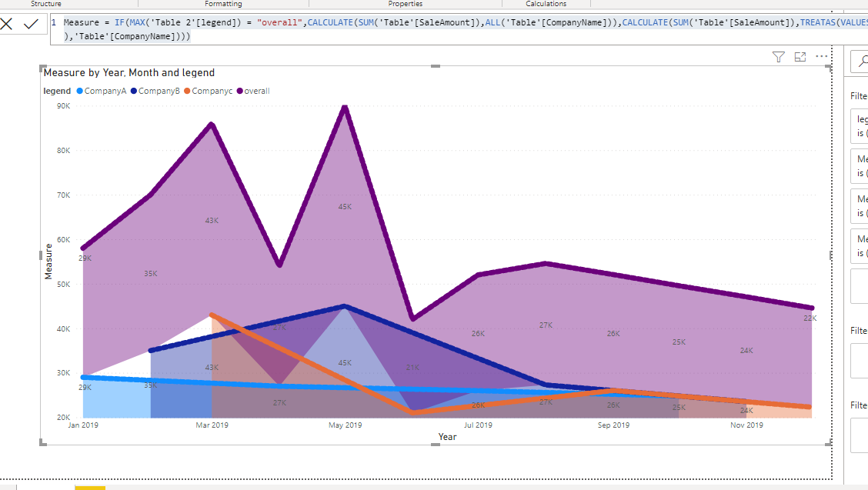Viewport: 868px width, 490px height.
Task: Click the bottom-center chart resize handle
Action: [436, 444]
